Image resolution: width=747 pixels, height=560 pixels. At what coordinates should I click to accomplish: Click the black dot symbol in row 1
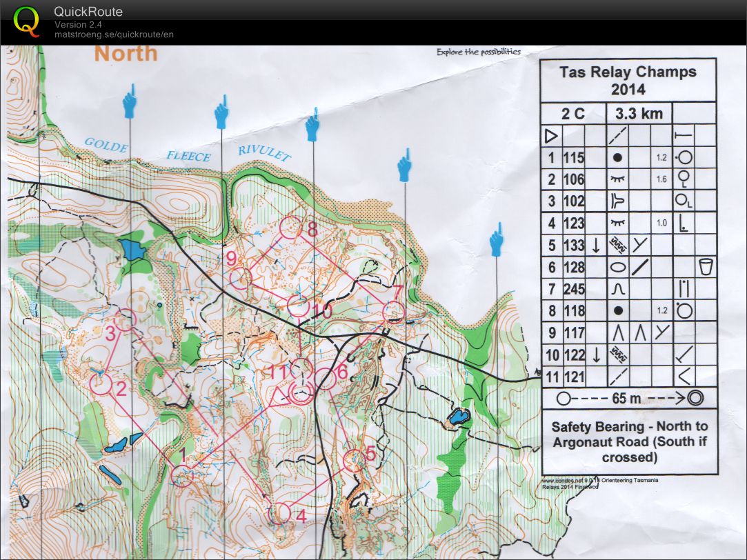click(617, 157)
